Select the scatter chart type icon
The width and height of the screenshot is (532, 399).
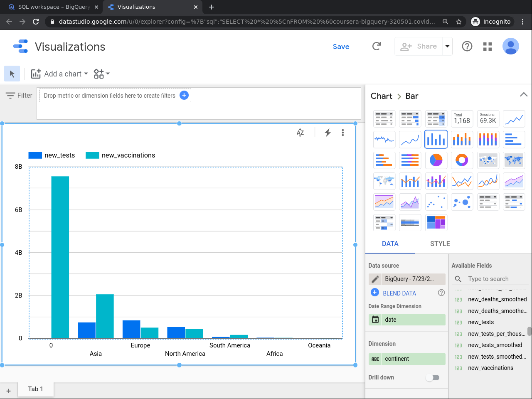(x=436, y=202)
